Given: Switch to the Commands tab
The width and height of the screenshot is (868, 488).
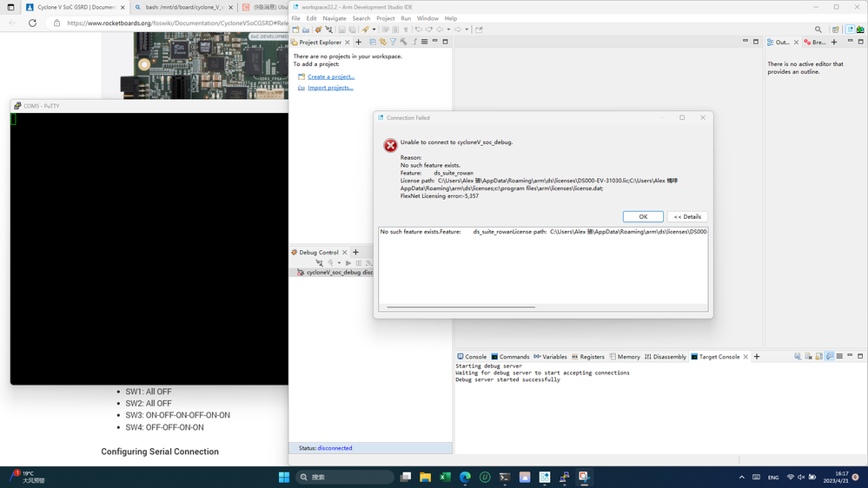Looking at the screenshot, I should [510, 357].
